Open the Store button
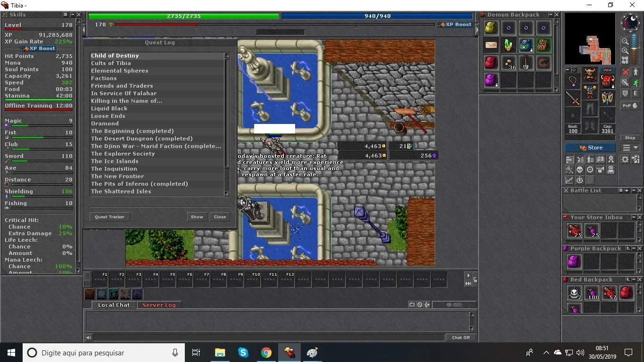The image size is (644, 362). click(x=590, y=148)
